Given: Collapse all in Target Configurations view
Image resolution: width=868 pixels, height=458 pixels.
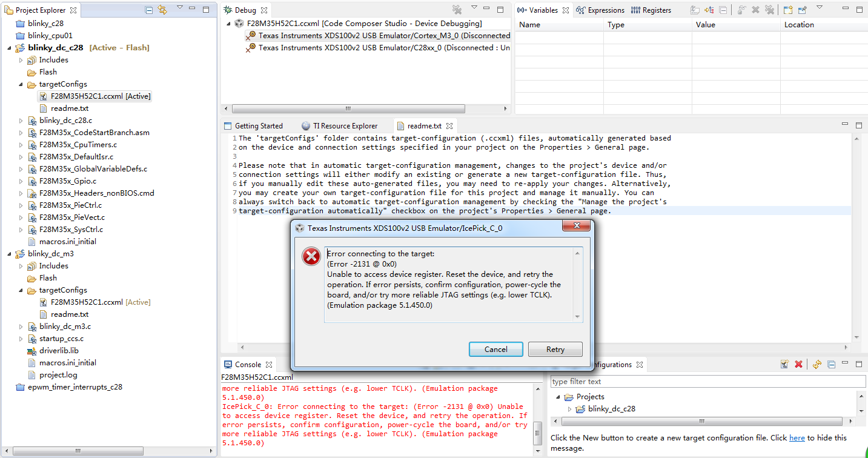Looking at the screenshot, I should coord(831,364).
